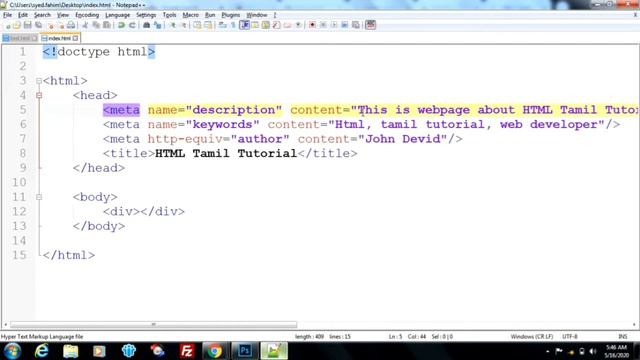
Task: Open the Settings menu
Action: [x=146, y=15]
